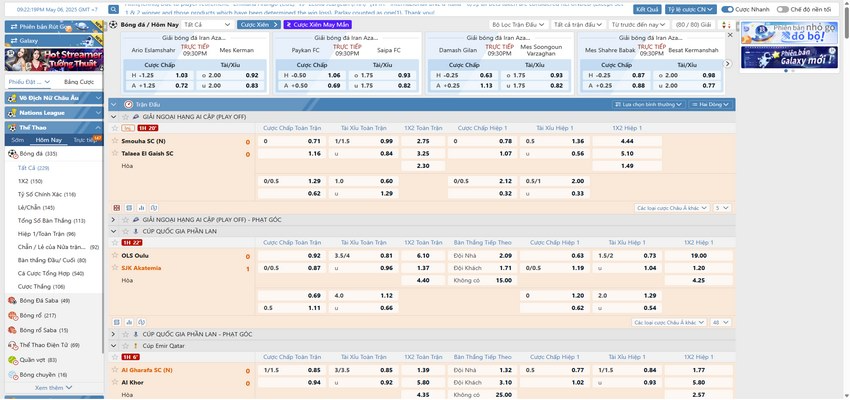The image size is (850, 400).
Task: Star the OLS Oulu team
Action: point(115,255)
